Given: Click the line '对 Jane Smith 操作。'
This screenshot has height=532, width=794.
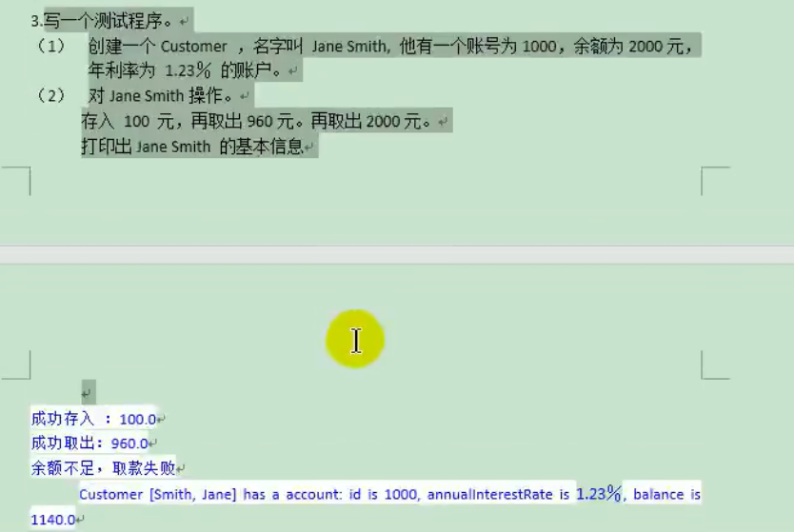Looking at the screenshot, I should 161,95.
